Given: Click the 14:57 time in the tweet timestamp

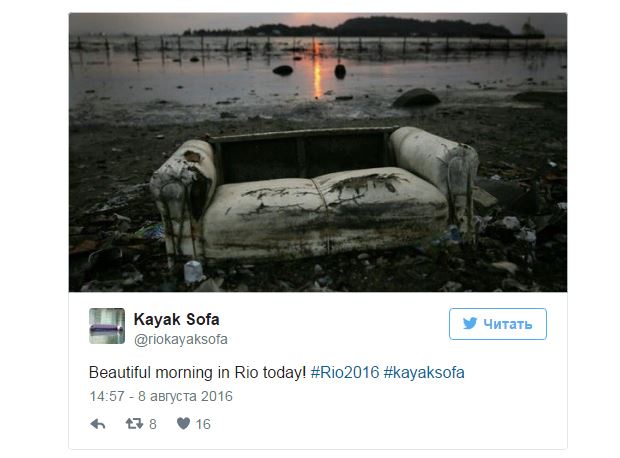Looking at the screenshot, I should pos(107,396).
